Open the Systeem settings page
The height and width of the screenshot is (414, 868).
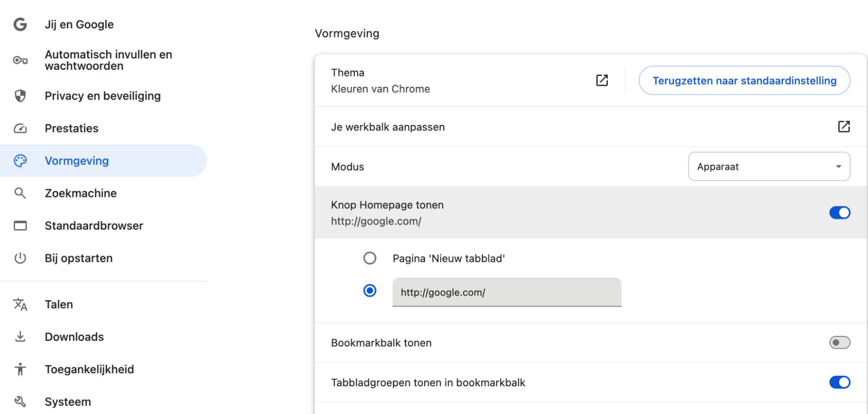67,401
